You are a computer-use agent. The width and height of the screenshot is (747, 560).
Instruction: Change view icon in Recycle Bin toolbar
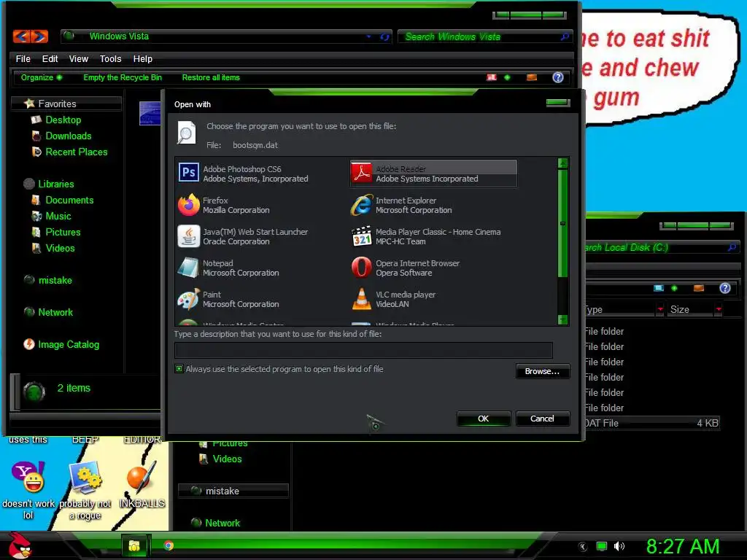pos(492,77)
